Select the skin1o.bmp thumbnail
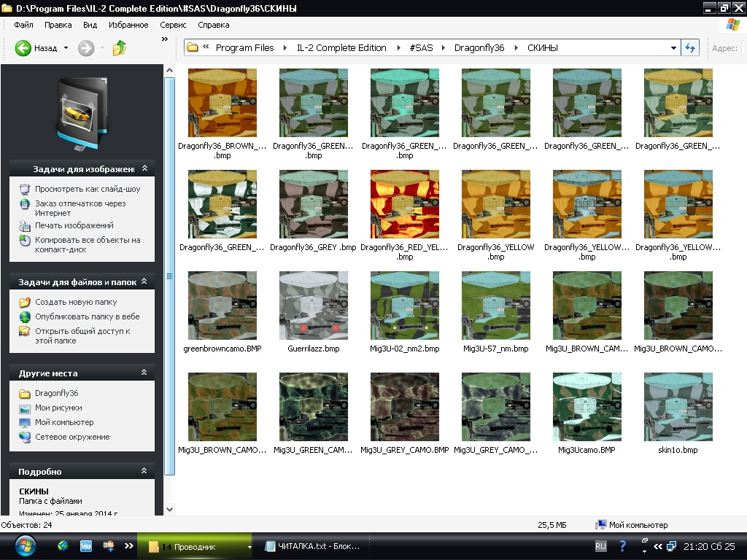The height and width of the screenshot is (560, 747). [x=678, y=407]
